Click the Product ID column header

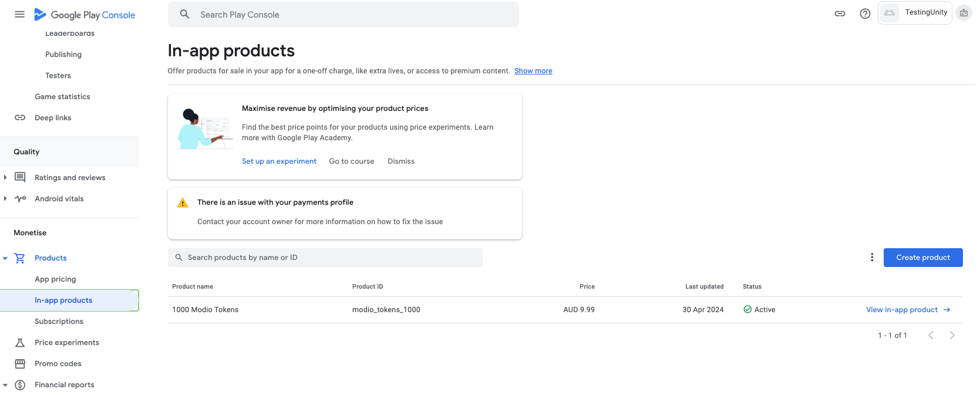(x=368, y=286)
